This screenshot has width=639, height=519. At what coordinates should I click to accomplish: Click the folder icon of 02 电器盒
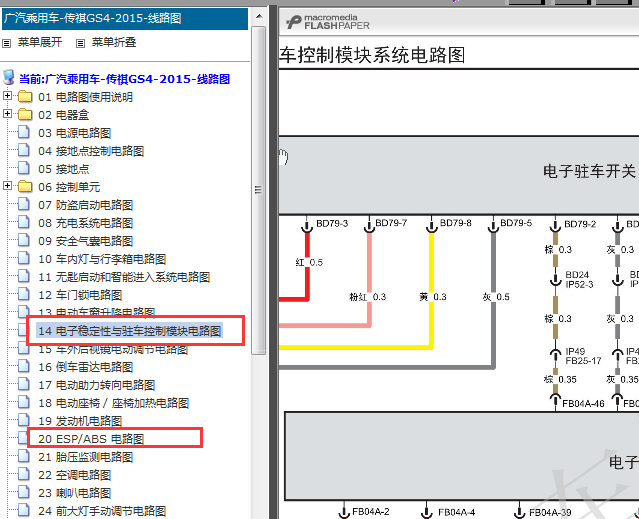pyautogui.click(x=25, y=114)
